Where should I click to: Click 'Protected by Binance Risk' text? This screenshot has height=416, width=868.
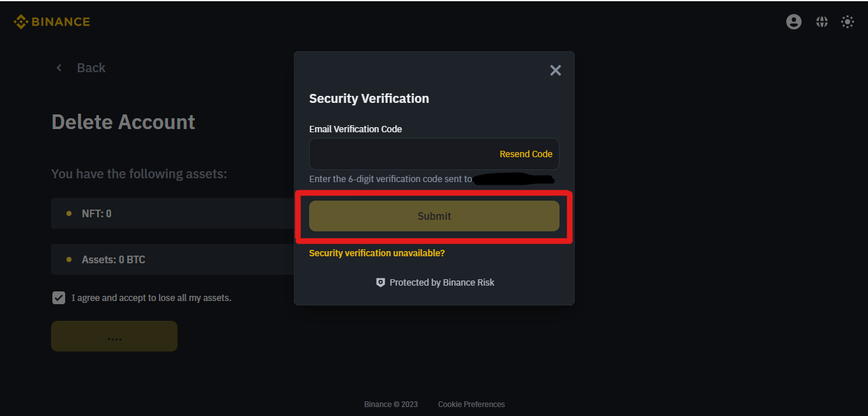[442, 282]
